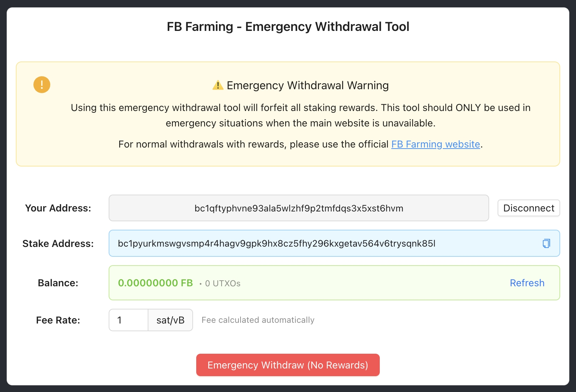This screenshot has height=392, width=576.
Task: Click the page title heading
Action: click(x=288, y=27)
